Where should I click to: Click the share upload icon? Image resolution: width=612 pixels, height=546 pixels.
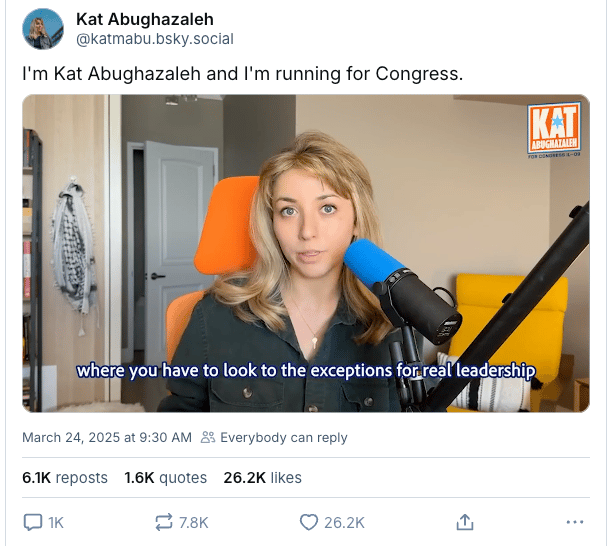(464, 522)
